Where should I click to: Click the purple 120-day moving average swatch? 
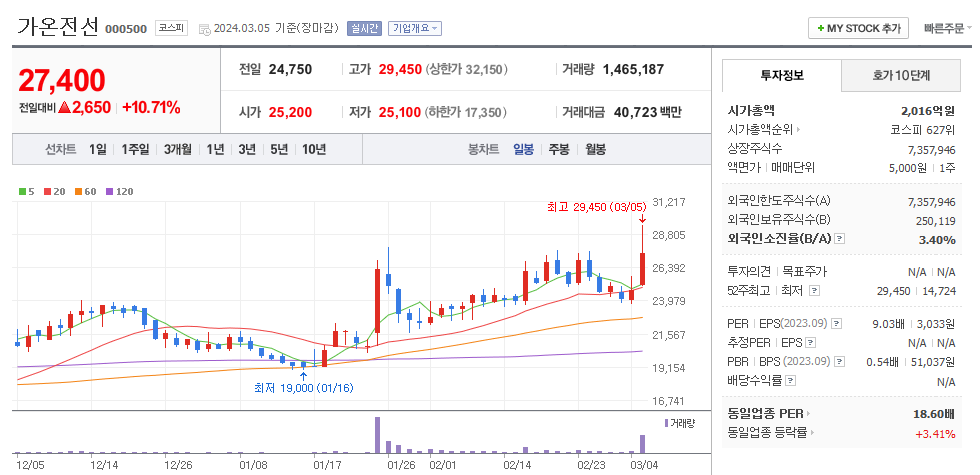tap(109, 192)
